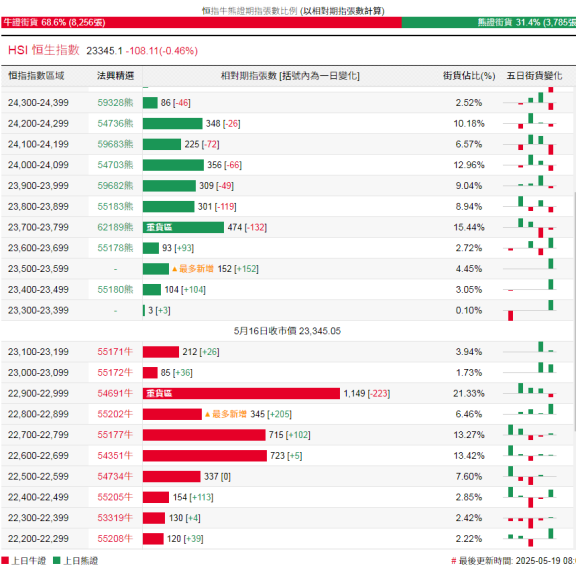The image size is (576, 575).
Task: Open bull warrant link 55171牛
Action: point(115,352)
